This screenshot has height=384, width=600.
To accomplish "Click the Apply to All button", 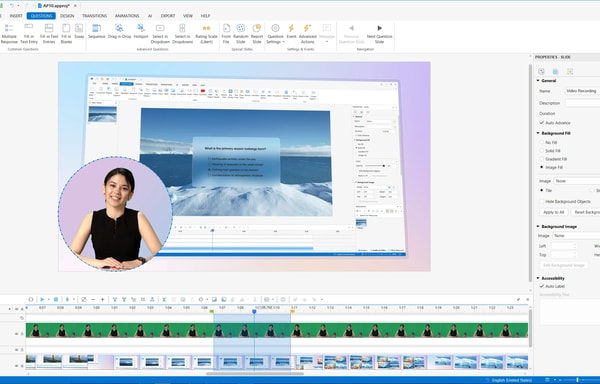I will [553, 212].
